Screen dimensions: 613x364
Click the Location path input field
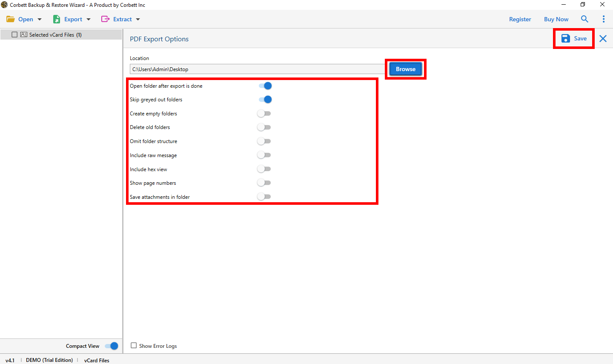point(258,69)
